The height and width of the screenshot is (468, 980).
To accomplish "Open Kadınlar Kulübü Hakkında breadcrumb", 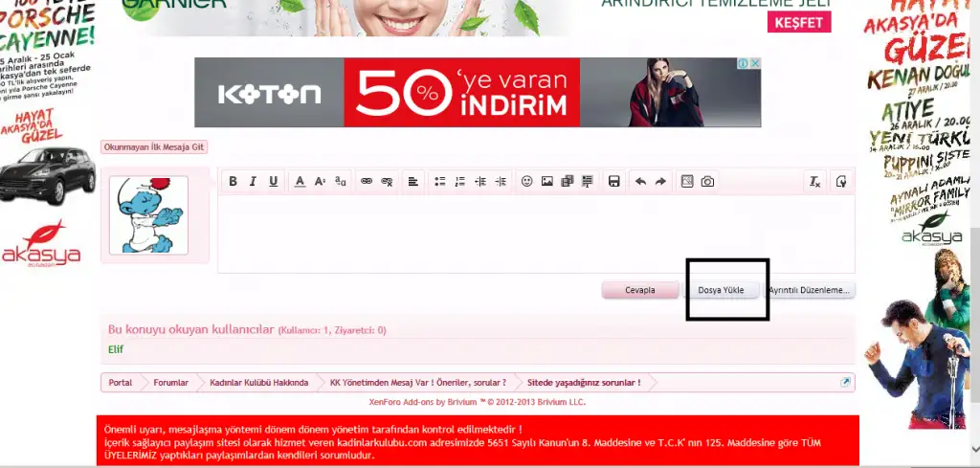I will [x=258, y=383].
